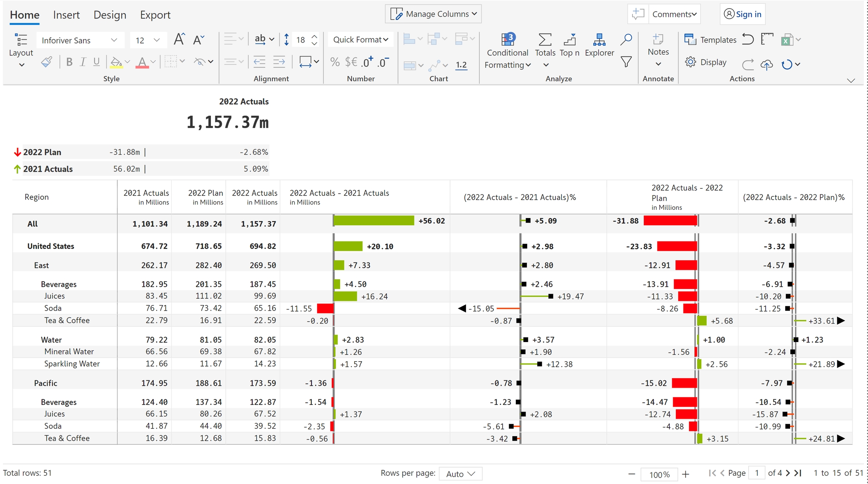
Task: Click the format painter icon
Action: [x=47, y=62]
